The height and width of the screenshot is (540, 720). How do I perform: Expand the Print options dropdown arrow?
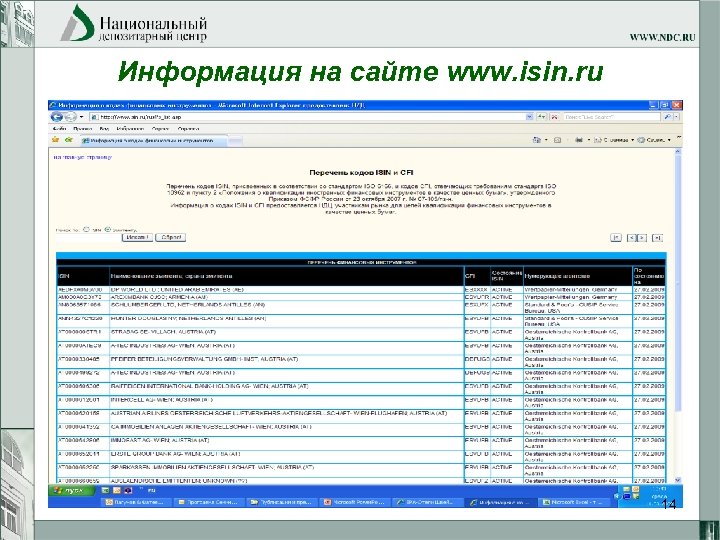(589, 140)
